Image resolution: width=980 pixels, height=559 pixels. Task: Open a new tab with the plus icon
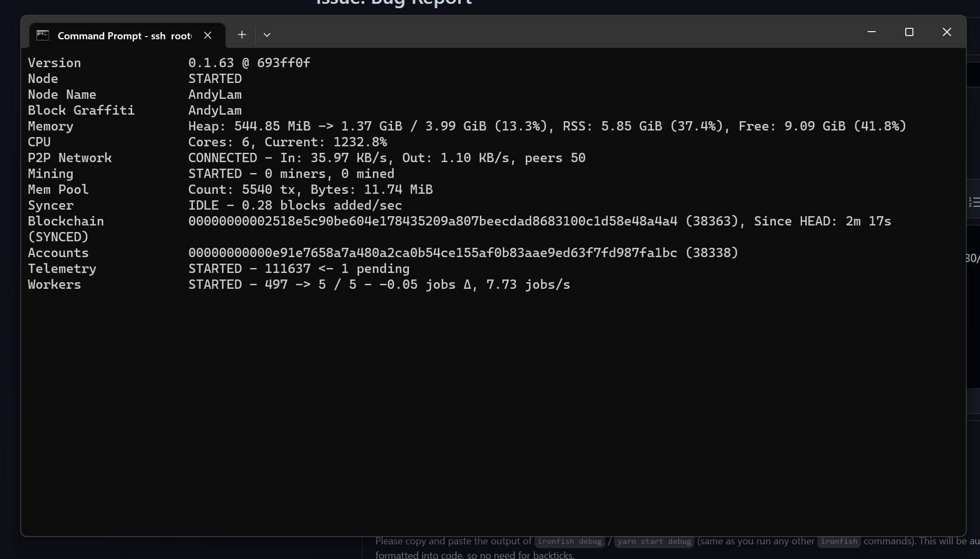242,34
